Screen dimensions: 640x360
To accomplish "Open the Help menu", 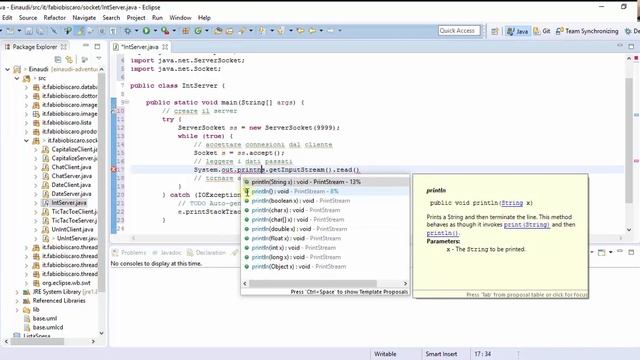I will point(204,18).
